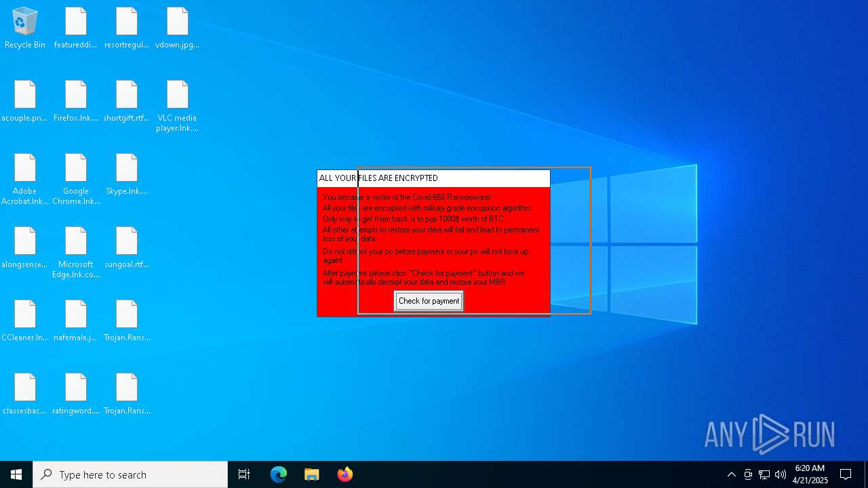Select the ratingword... file icon
Viewport: 868px width, 488px height.
(76, 394)
